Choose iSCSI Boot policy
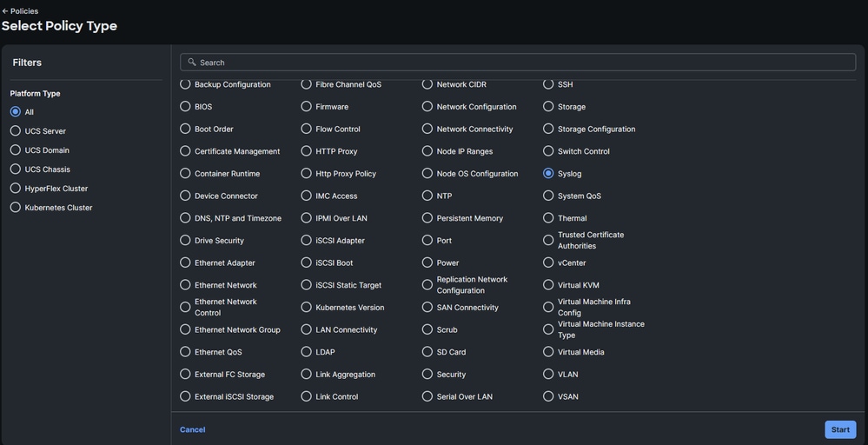 point(306,262)
